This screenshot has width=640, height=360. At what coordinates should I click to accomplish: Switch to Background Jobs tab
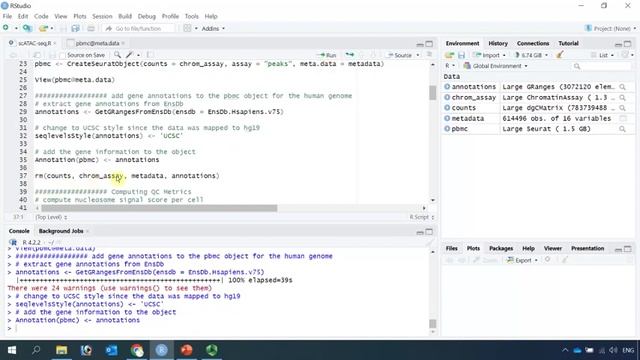click(x=61, y=231)
